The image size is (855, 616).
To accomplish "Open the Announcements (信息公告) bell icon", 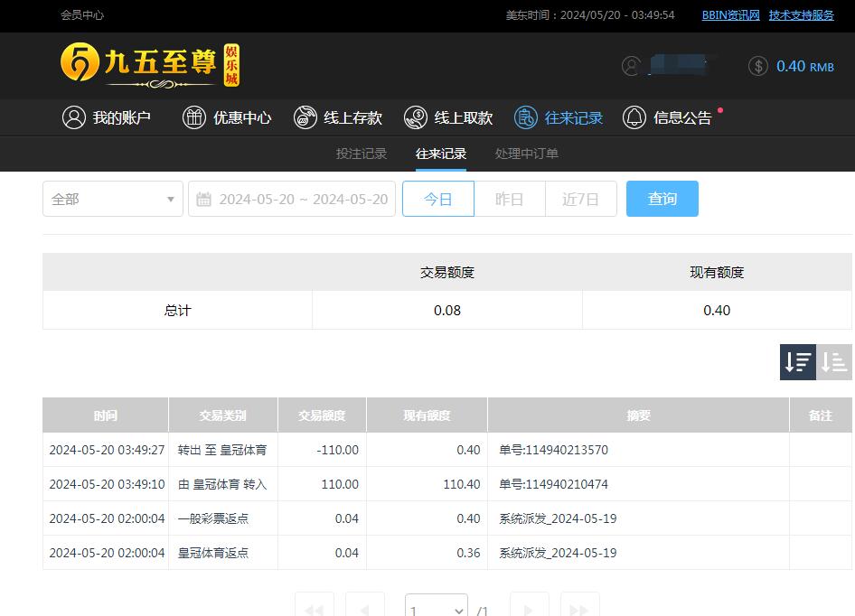I will (x=634, y=117).
